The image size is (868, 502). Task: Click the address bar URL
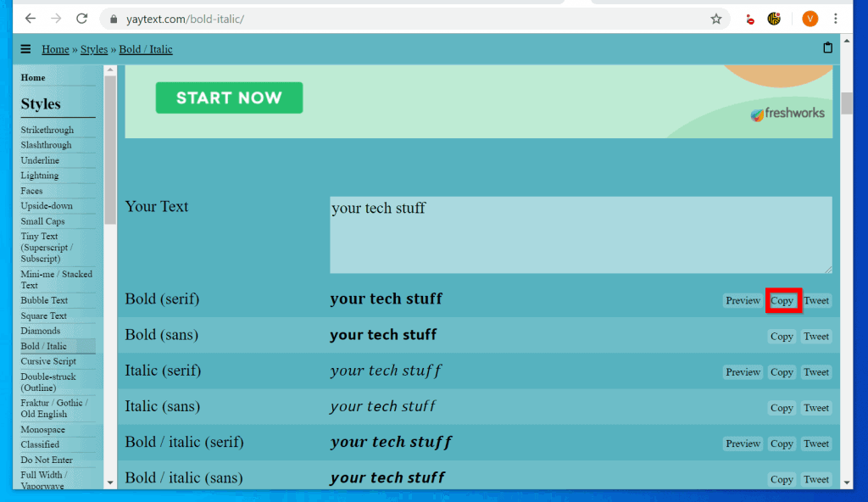185,19
